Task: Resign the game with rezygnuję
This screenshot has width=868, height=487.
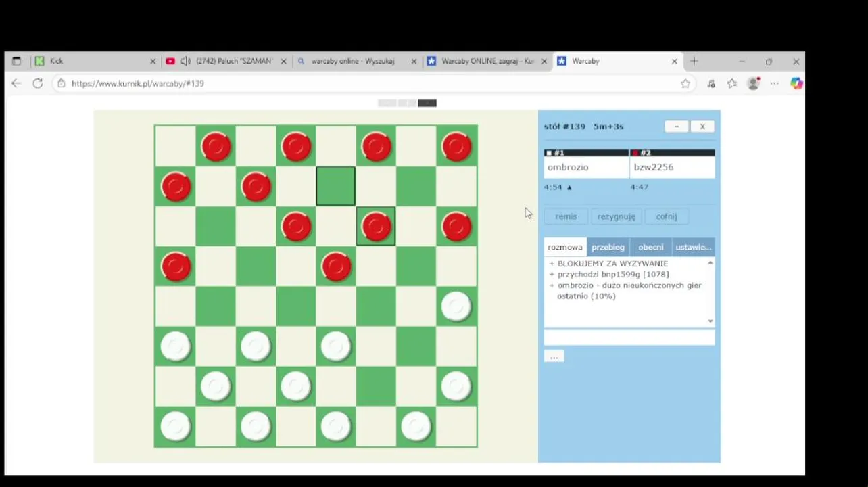Action: (616, 216)
